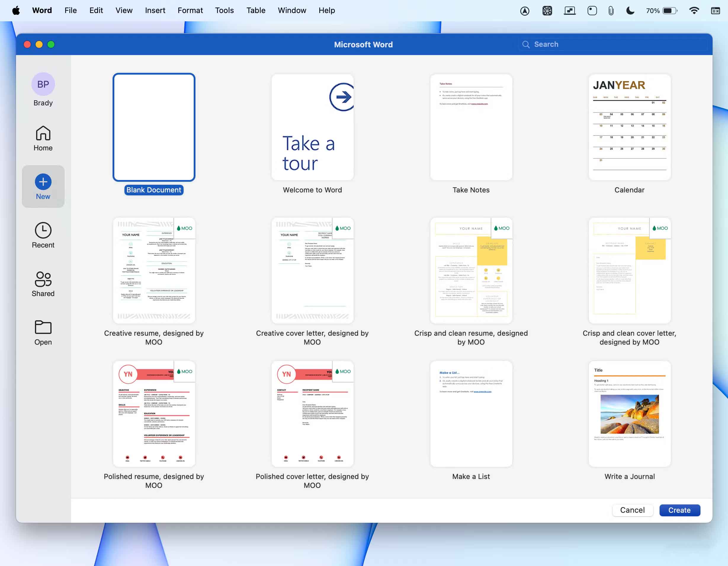Screen dimensions: 728x566
Task: Select the Write a Journal template
Action: coord(629,414)
